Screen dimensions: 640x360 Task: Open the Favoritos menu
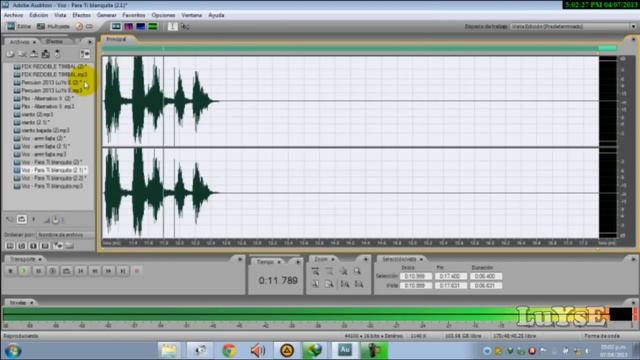[134, 15]
